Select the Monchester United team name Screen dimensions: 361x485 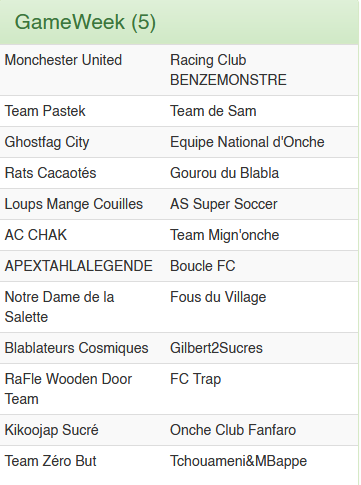pyautogui.click(x=63, y=60)
